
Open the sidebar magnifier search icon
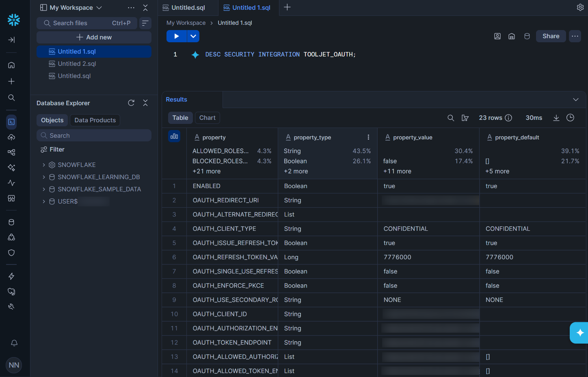11,97
